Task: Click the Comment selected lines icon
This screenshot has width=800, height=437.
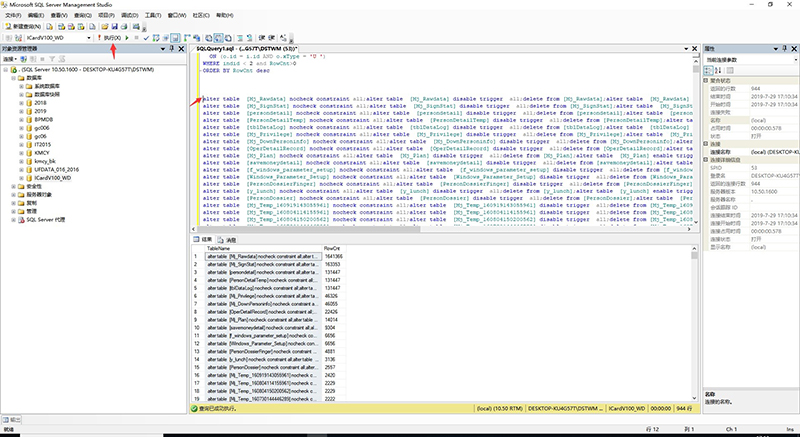Action: tap(239, 38)
